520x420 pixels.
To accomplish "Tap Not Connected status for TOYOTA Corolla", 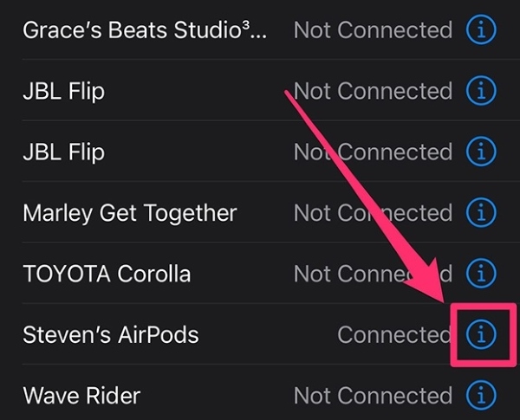I will click(373, 274).
